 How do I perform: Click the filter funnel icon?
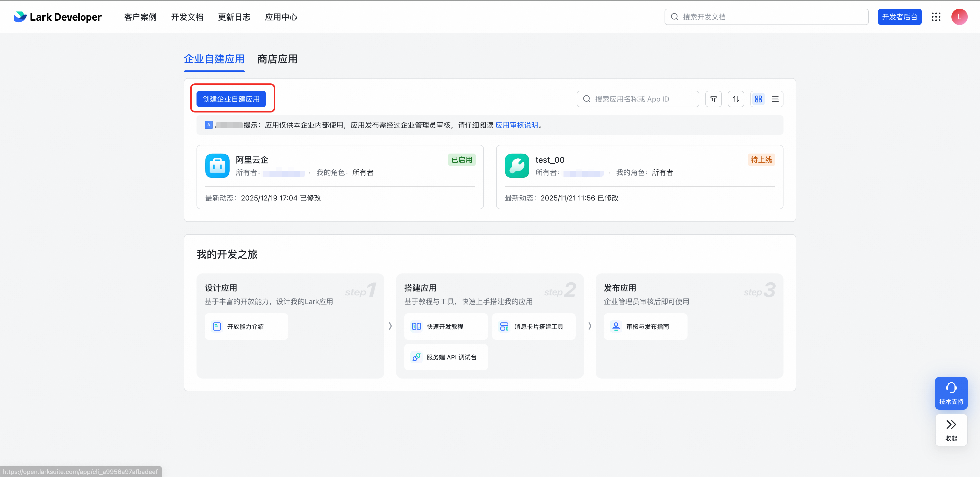pyautogui.click(x=713, y=99)
